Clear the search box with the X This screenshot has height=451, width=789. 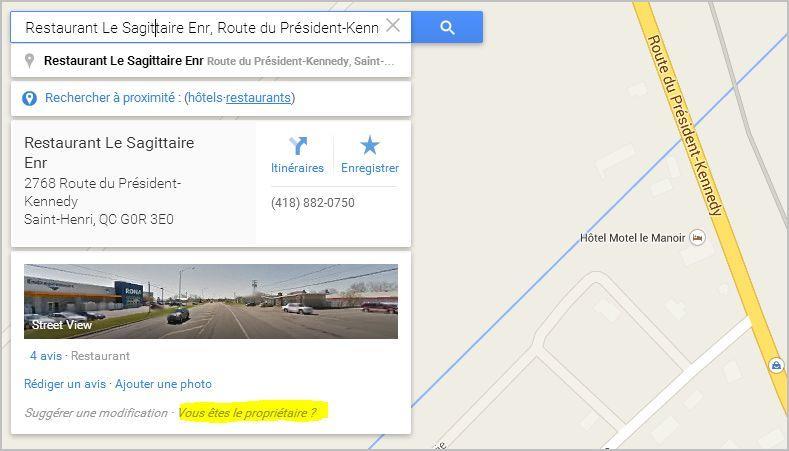(x=392, y=25)
